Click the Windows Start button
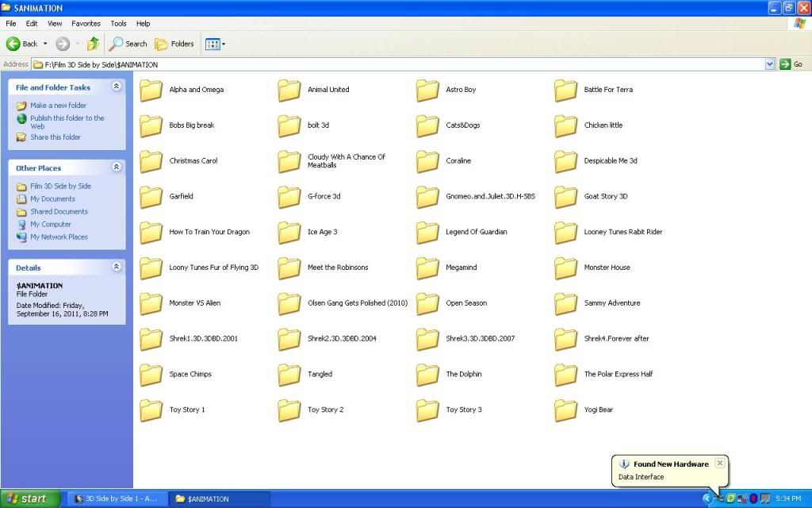The image size is (812, 508). [30, 498]
